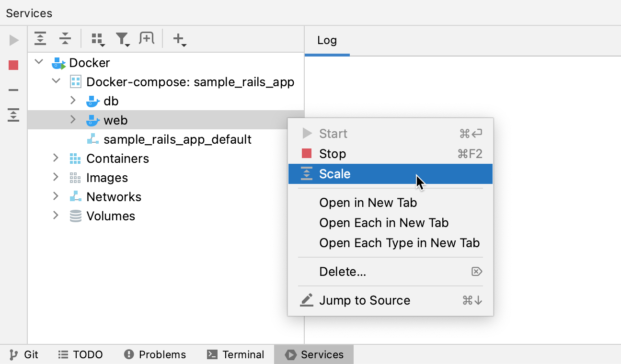Collapse the Docker-compose: sample_rails_app node

56,81
